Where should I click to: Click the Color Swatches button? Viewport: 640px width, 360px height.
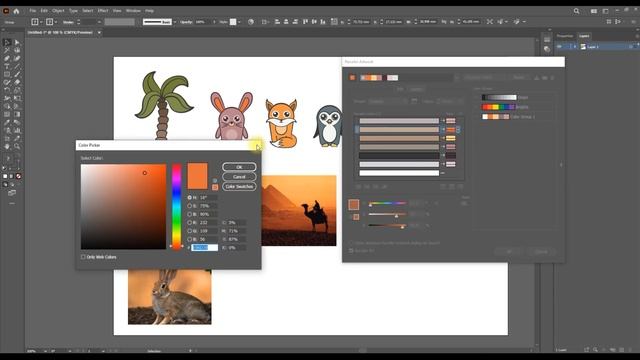(239, 187)
